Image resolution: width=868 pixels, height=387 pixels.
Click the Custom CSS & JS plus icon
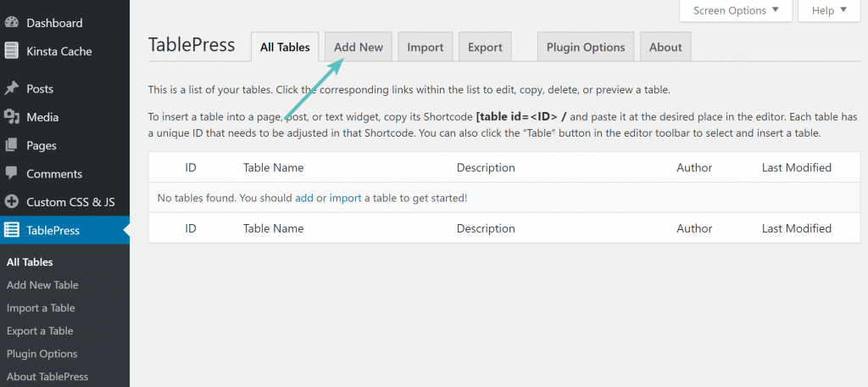pyautogui.click(x=12, y=202)
